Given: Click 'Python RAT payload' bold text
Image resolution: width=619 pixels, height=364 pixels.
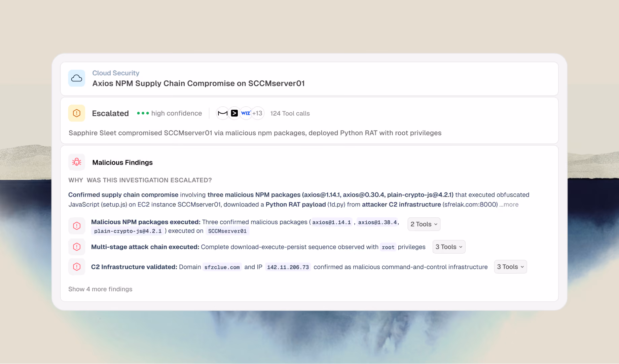Looking at the screenshot, I should (x=296, y=205).
